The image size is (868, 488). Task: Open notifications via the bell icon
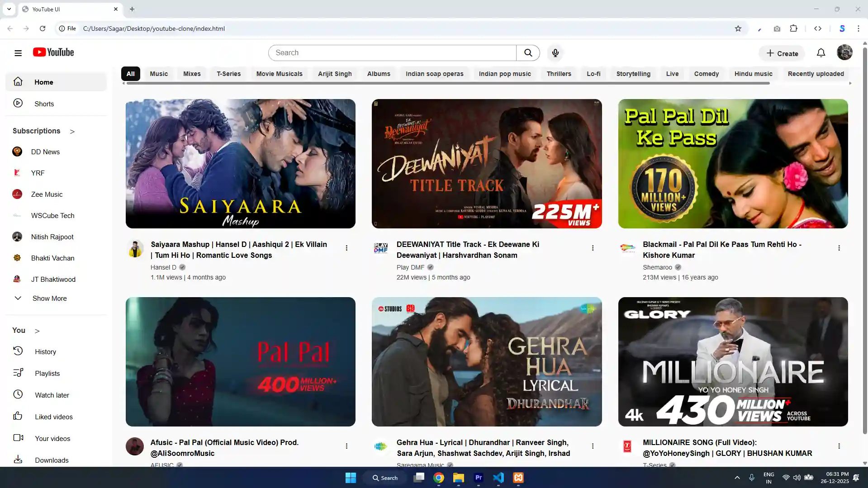click(821, 52)
